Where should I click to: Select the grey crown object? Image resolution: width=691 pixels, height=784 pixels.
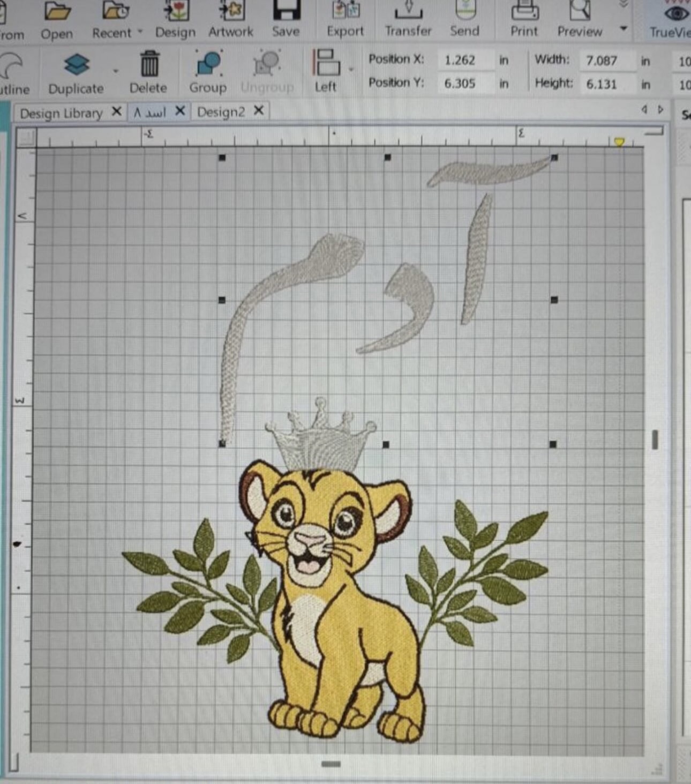320,435
